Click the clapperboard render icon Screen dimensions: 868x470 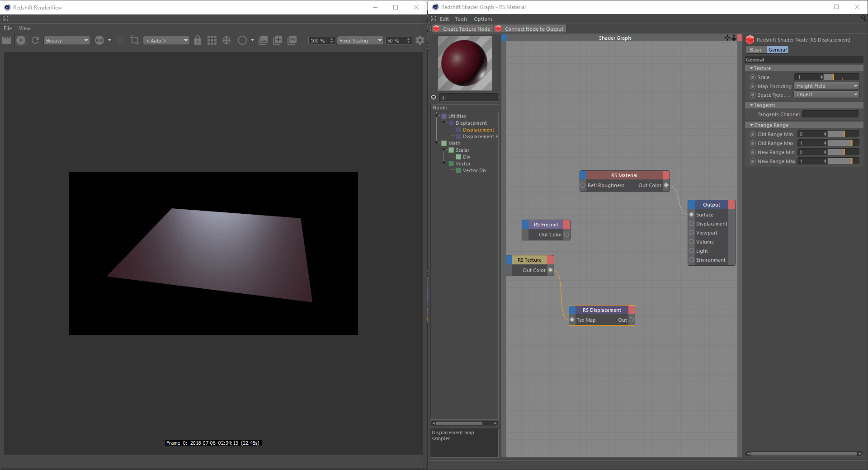(6, 40)
